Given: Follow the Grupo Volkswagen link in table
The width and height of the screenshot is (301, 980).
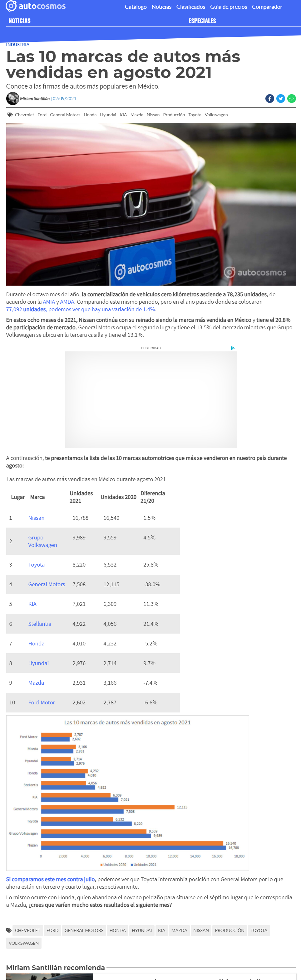Looking at the screenshot, I should pos(43,541).
